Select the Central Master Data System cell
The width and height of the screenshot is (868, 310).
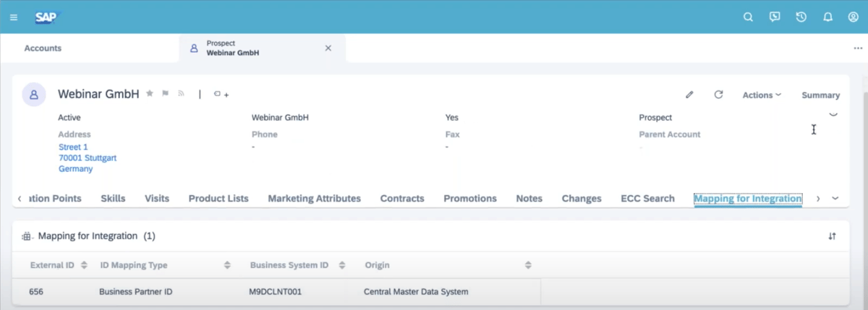tap(416, 292)
